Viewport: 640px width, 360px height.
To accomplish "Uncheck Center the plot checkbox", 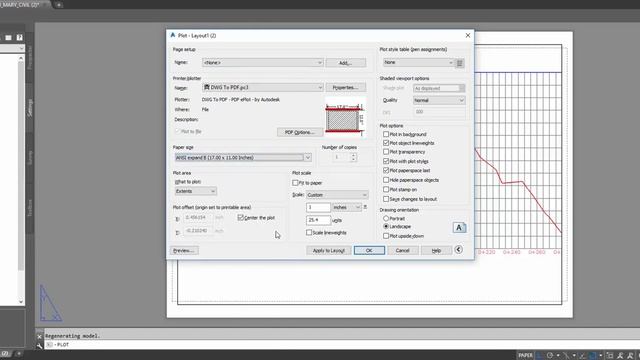I will (240, 218).
